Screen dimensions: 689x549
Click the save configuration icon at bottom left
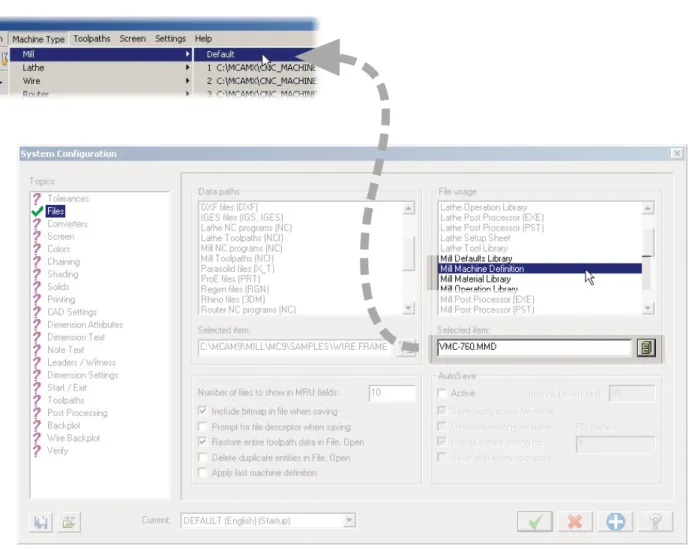click(41, 522)
